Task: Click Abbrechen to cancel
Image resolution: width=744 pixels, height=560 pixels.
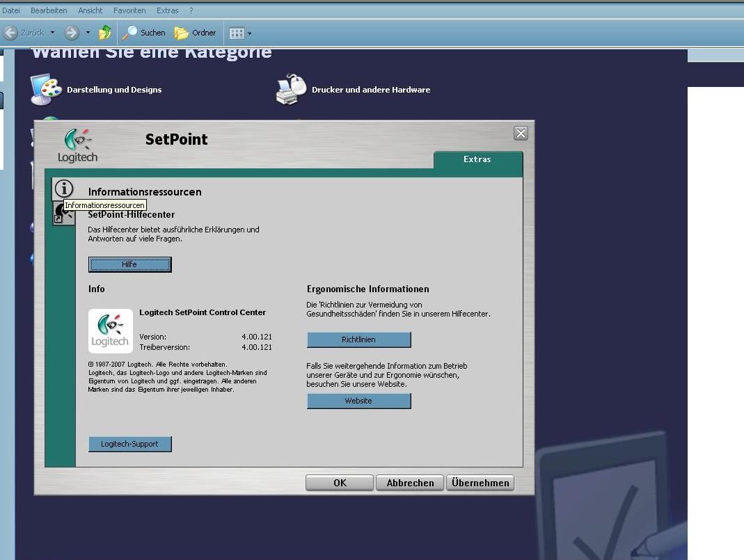Action: [x=410, y=483]
